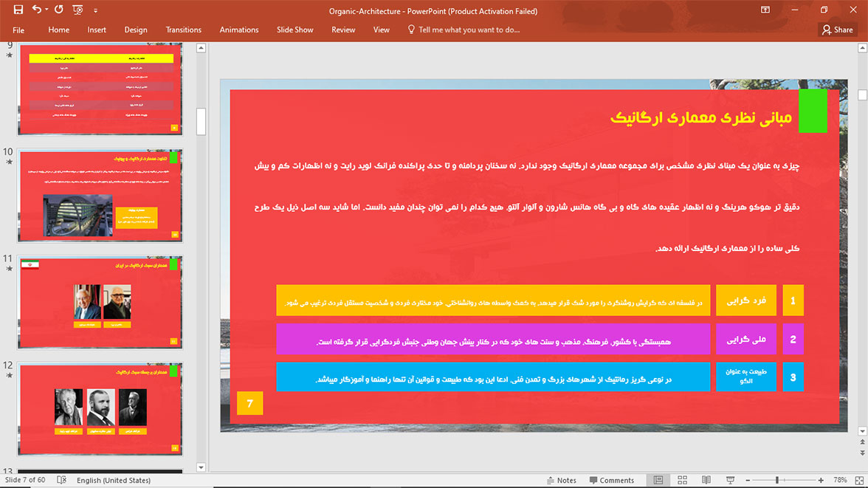Viewport: 868px width, 488px height.
Task: Open the Slide Show tab
Action: (x=295, y=30)
